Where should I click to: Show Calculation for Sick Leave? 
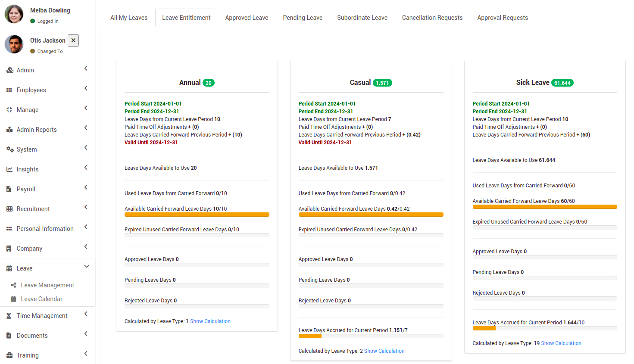click(x=561, y=343)
